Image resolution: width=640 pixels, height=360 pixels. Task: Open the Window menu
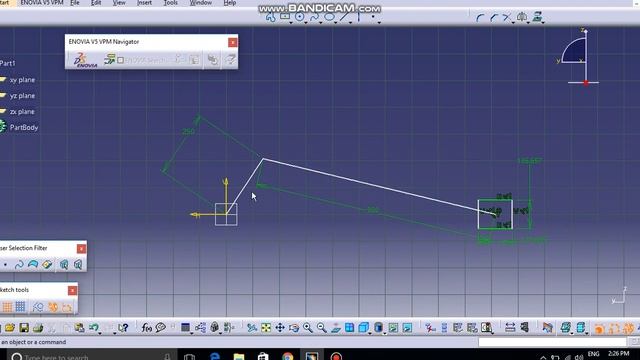point(200,3)
